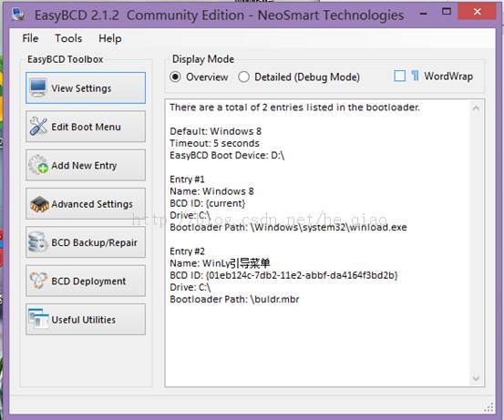The image size is (504, 420).
Task: Close the EasyBCD window
Action: tap(477, 12)
